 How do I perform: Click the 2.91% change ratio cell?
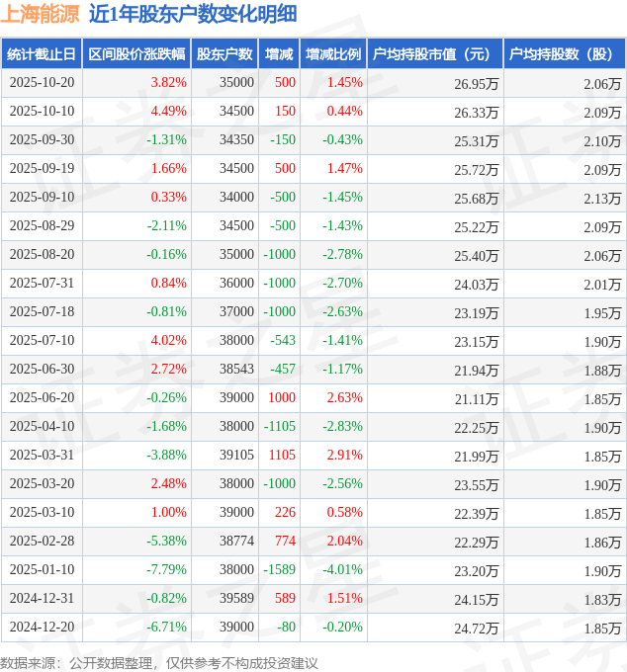click(344, 456)
